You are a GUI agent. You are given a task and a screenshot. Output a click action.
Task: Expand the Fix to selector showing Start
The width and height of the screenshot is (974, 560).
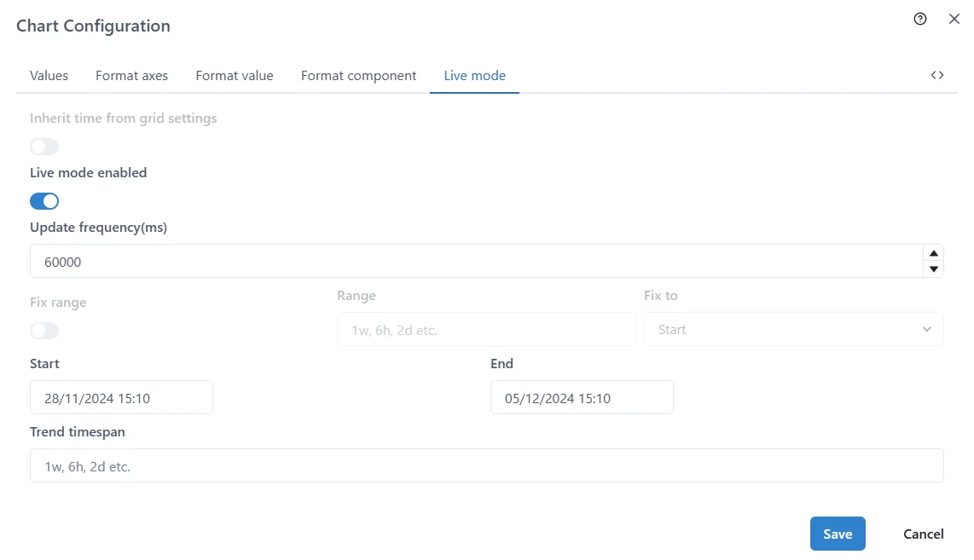[x=793, y=329]
